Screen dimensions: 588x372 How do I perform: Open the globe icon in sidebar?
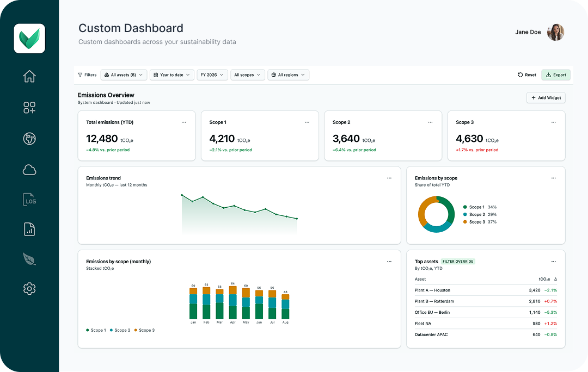29,139
